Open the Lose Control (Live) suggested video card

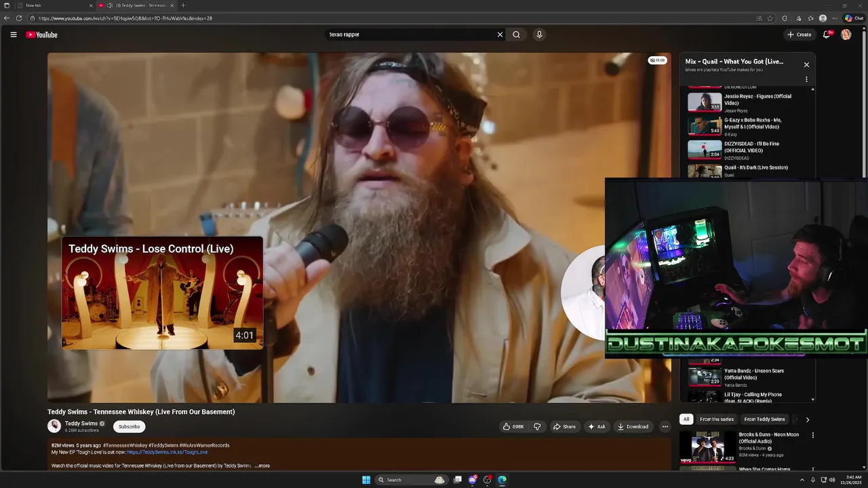tap(162, 293)
